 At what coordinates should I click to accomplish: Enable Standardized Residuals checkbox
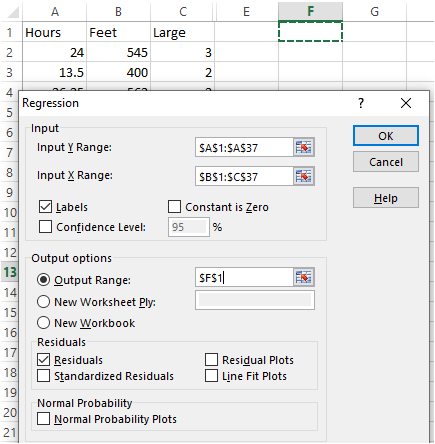click(x=44, y=376)
